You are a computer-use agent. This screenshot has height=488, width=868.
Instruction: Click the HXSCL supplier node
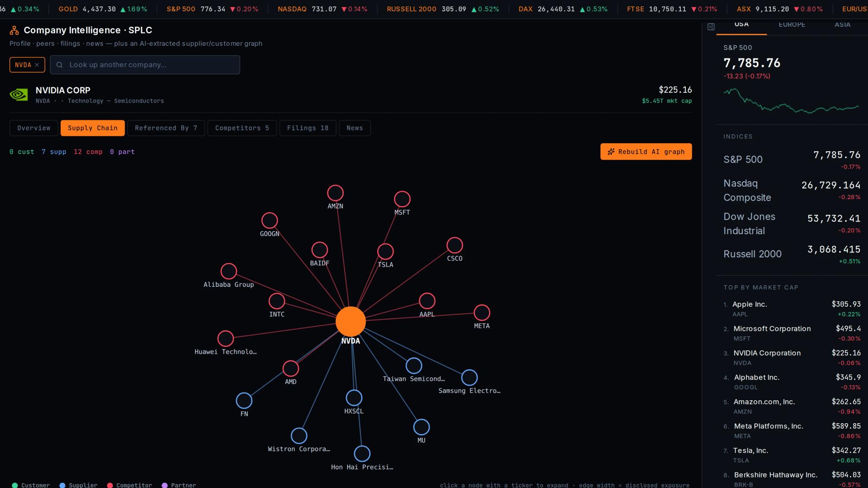354,398
